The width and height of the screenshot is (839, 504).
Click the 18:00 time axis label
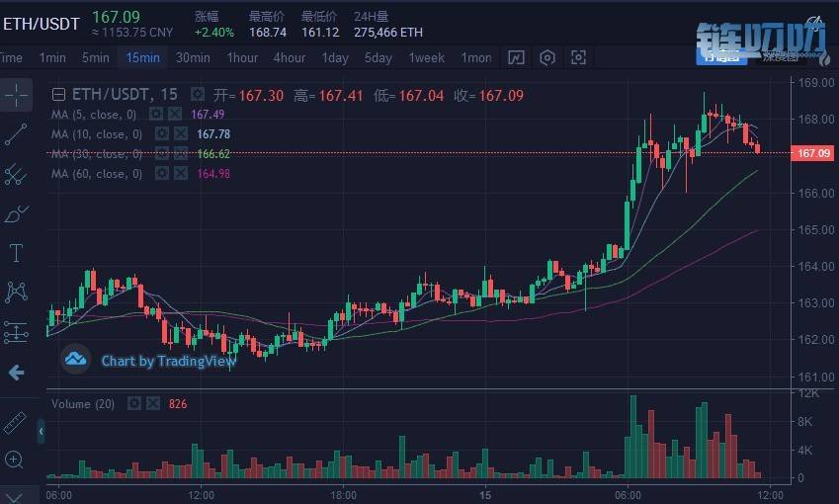[x=344, y=495]
